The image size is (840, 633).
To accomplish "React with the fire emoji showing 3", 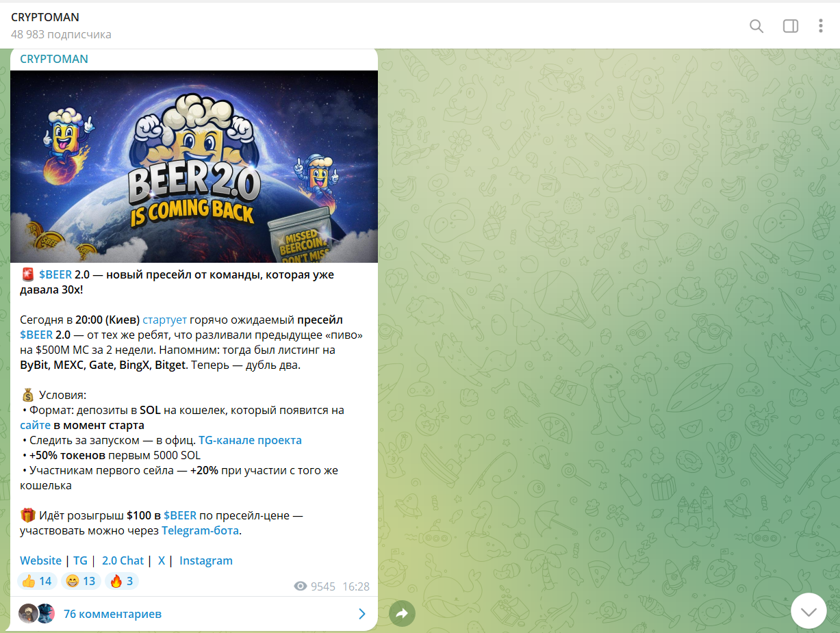I will pos(121,581).
